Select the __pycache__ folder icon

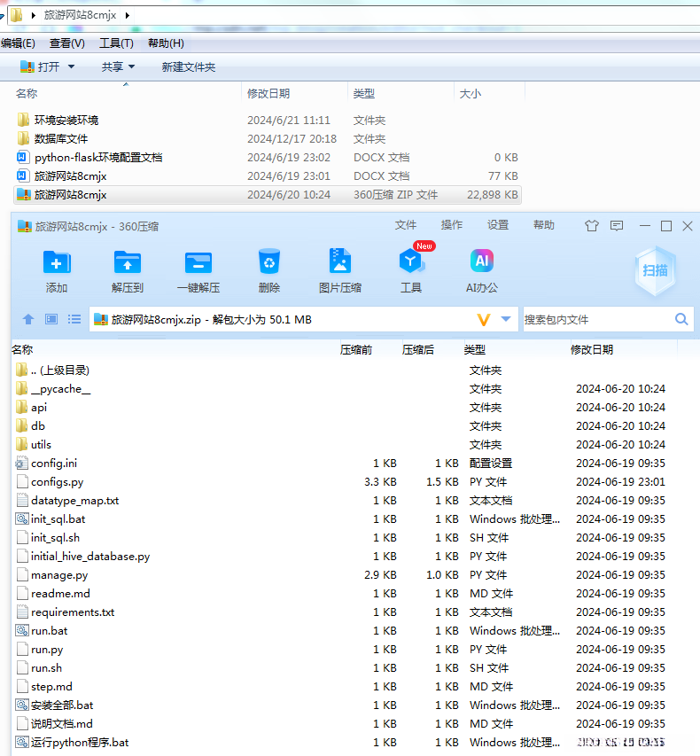point(21,388)
